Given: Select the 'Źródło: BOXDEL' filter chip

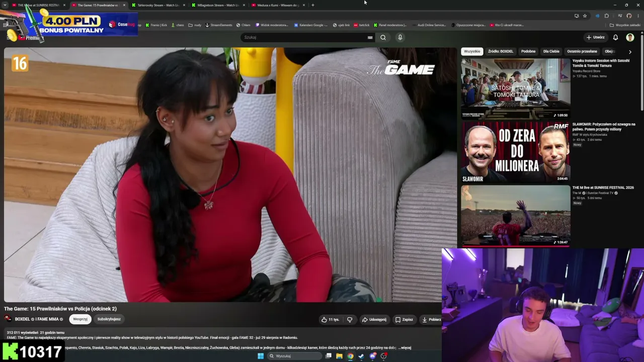Looking at the screenshot, I should pos(501,51).
